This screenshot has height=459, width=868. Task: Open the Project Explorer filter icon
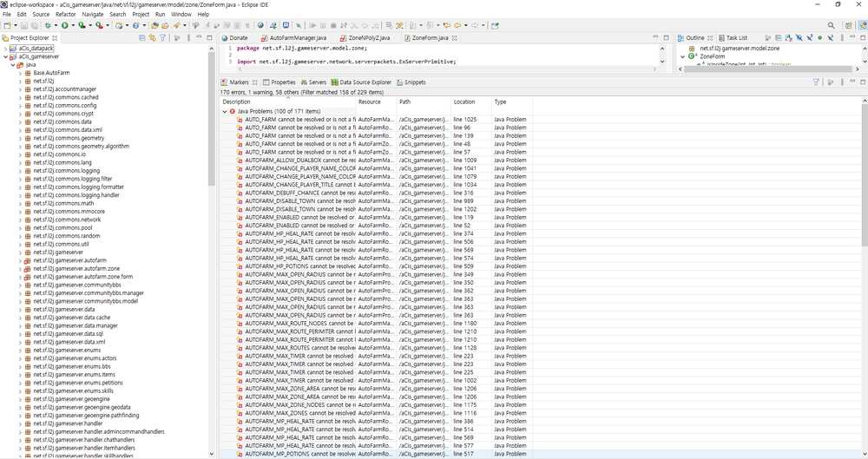(x=164, y=38)
